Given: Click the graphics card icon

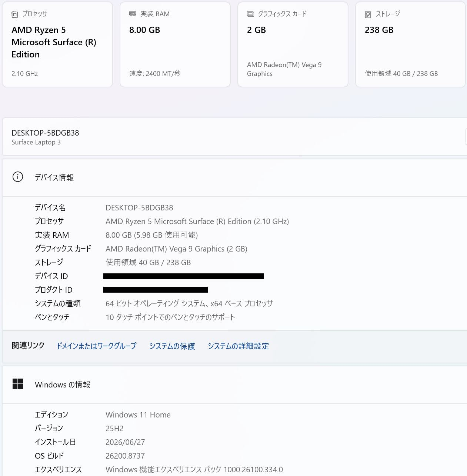Looking at the screenshot, I should [250, 14].
